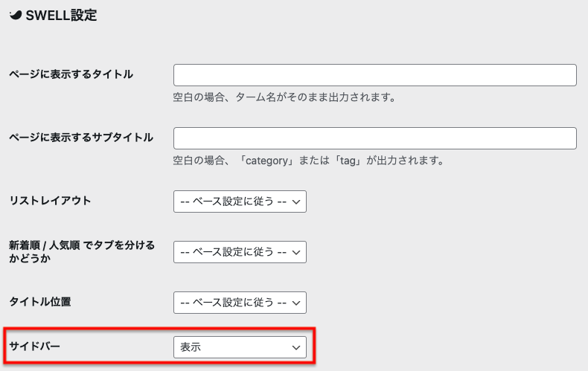Focus the ページに表示するタイトル text field
The height and width of the screenshot is (371, 588).
click(374, 75)
